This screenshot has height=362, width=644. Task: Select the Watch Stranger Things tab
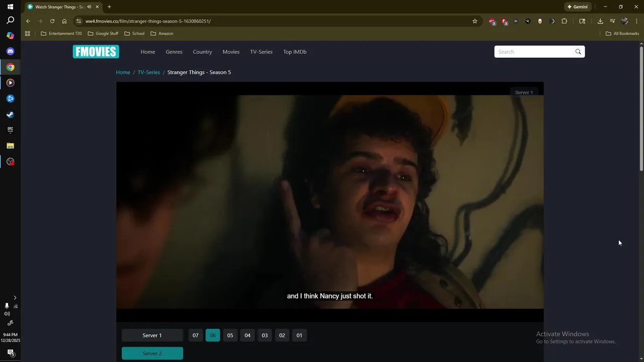[59, 7]
